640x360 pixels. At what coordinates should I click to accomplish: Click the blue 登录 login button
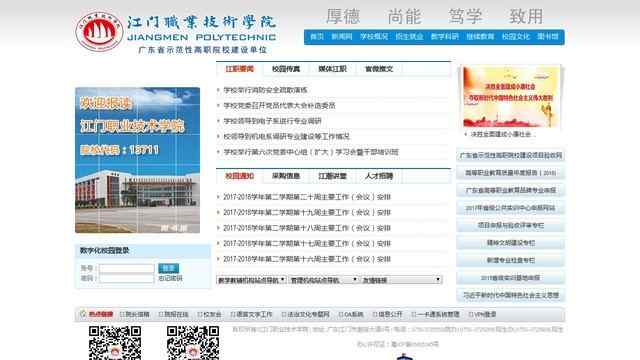point(168,268)
